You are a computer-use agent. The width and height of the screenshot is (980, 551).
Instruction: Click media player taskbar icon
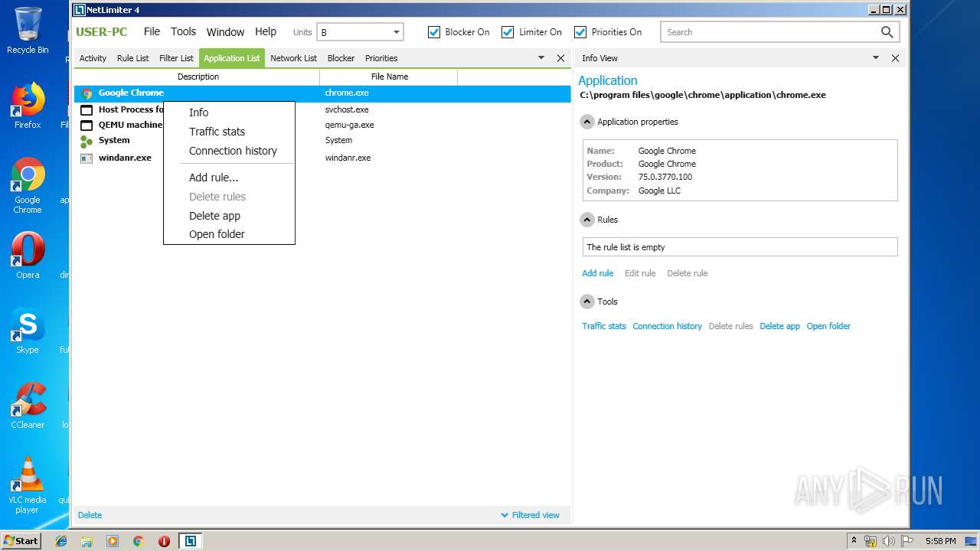click(113, 541)
